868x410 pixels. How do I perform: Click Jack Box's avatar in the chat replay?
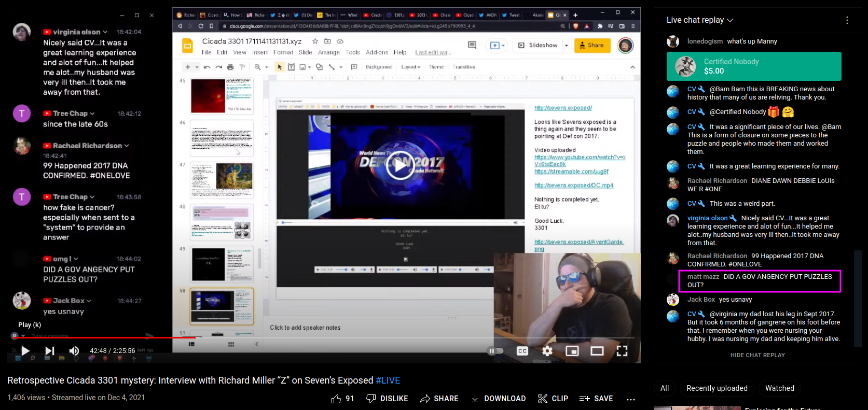coord(673,300)
